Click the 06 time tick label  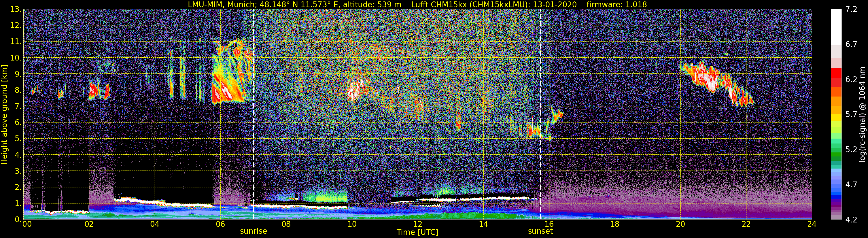[220, 224]
